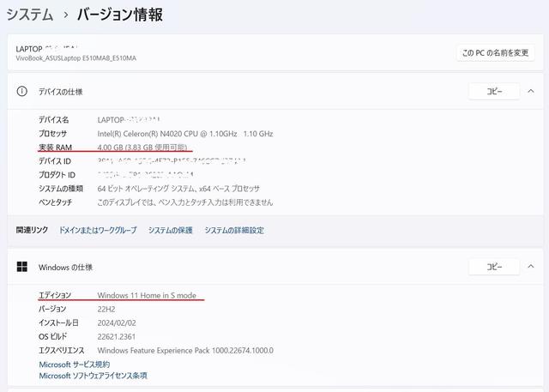Select the 4.00 GB (3.83 GB 使用可能) value
Screen dimensions: 549x392
pyautogui.click(x=142, y=148)
